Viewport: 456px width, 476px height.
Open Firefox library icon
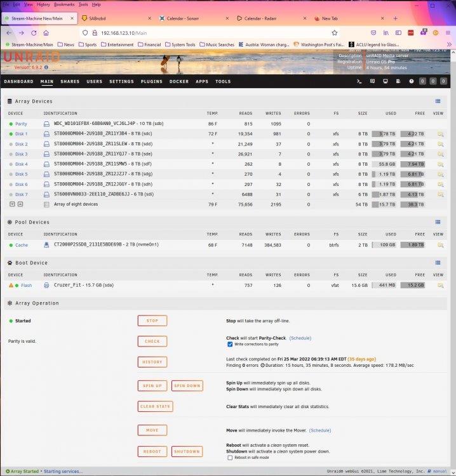pyautogui.click(x=386, y=33)
